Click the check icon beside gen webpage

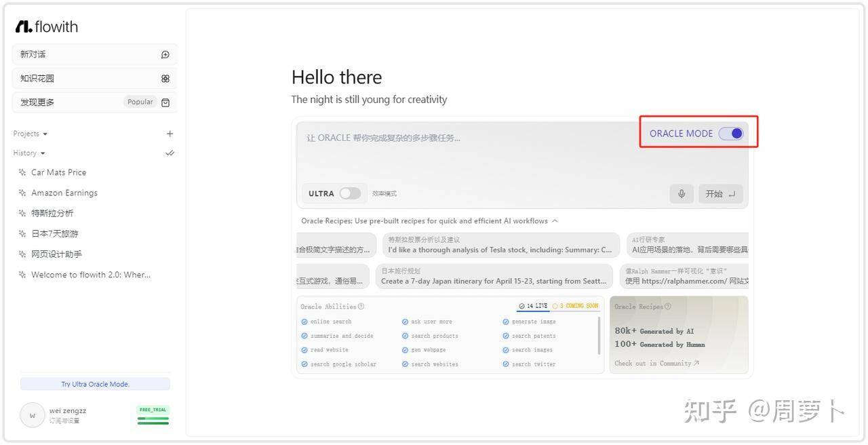tap(405, 350)
